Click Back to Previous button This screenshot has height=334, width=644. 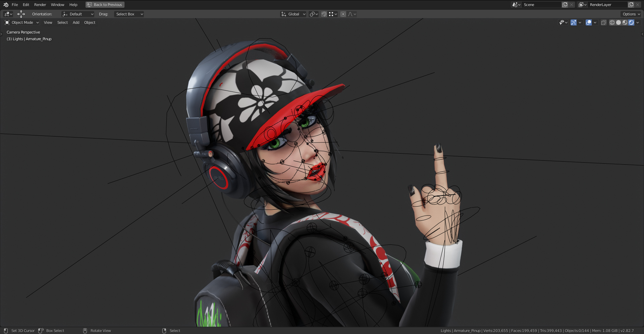[x=105, y=5]
